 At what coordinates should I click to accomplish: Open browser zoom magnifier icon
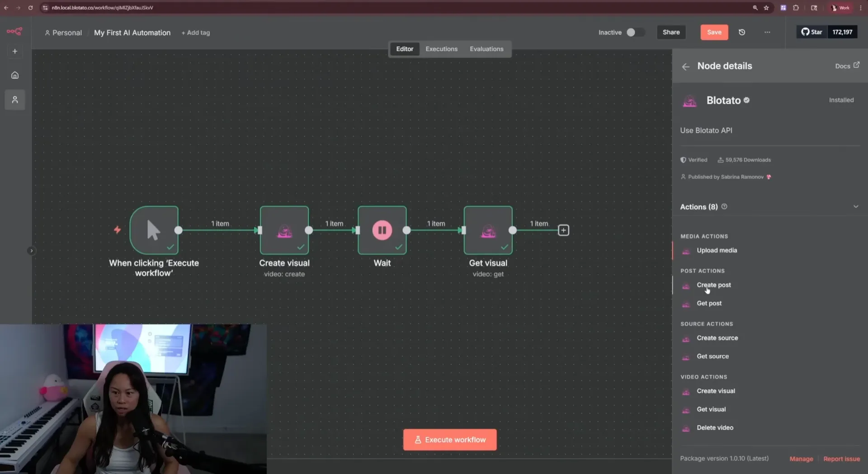click(x=755, y=8)
